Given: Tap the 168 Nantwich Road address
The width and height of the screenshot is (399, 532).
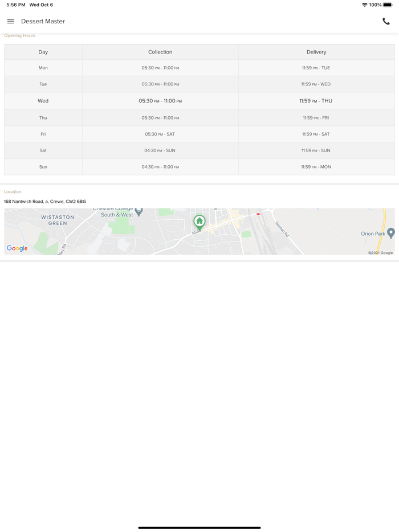Looking at the screenshot, I should (45, 201).
